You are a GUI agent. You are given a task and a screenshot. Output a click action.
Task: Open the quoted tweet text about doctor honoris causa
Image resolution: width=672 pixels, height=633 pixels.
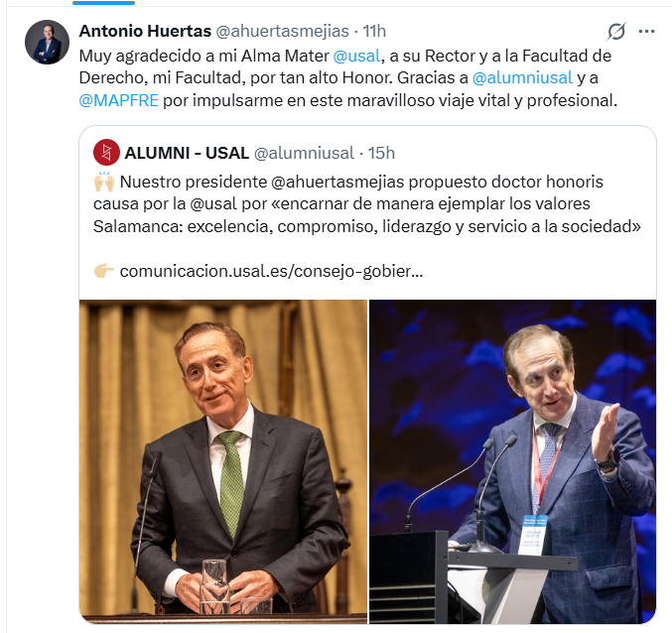click(367, 203)
